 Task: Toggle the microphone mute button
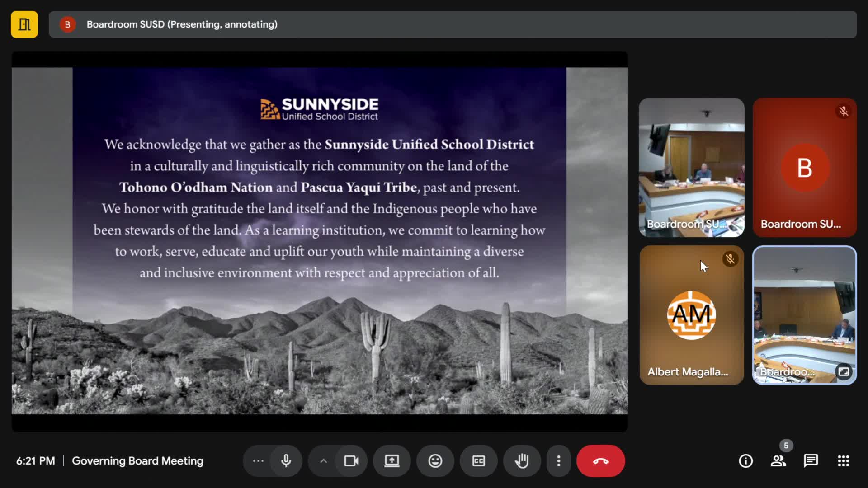(286, 461)
